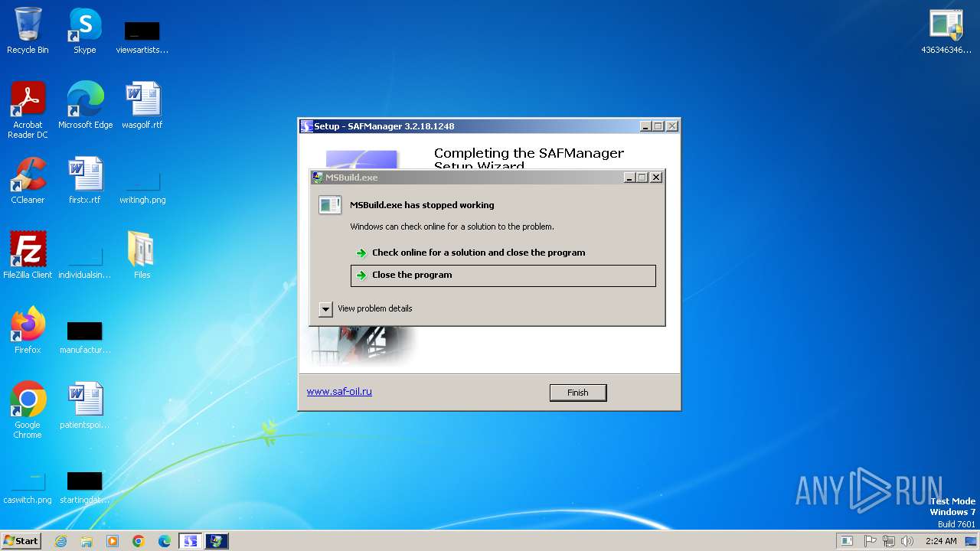Open Microsoft Edge desktop shortcut

pyautogui.click(x=85, y=105)
